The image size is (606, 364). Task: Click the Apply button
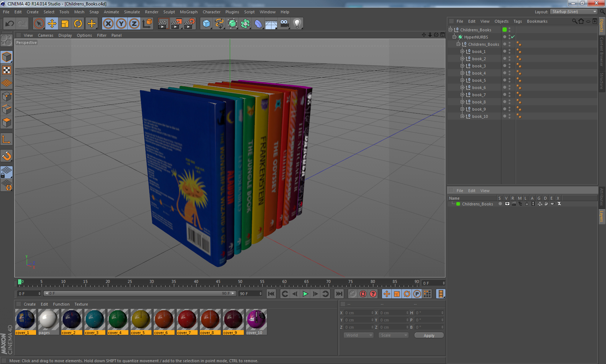(x=429, y=336)
